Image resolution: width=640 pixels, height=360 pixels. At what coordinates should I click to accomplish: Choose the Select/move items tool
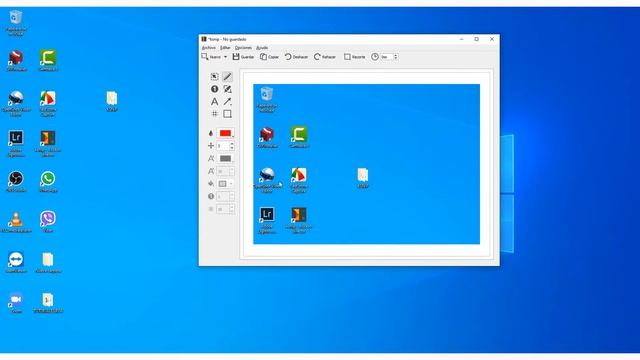[214, 76]
